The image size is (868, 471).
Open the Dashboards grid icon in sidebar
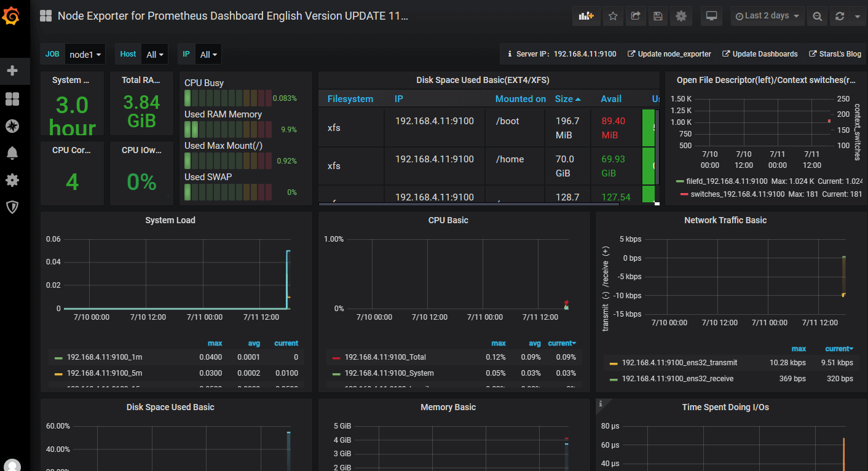(12, 99)
